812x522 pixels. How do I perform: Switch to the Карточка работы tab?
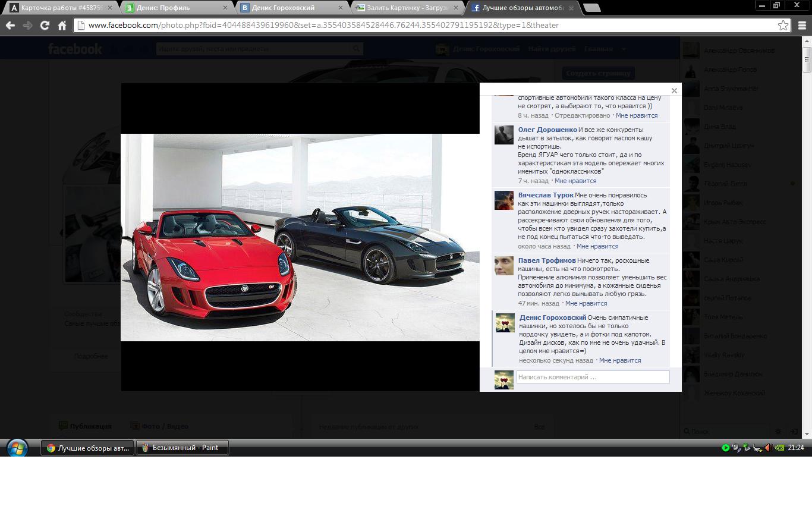click(x=61, y=8)
